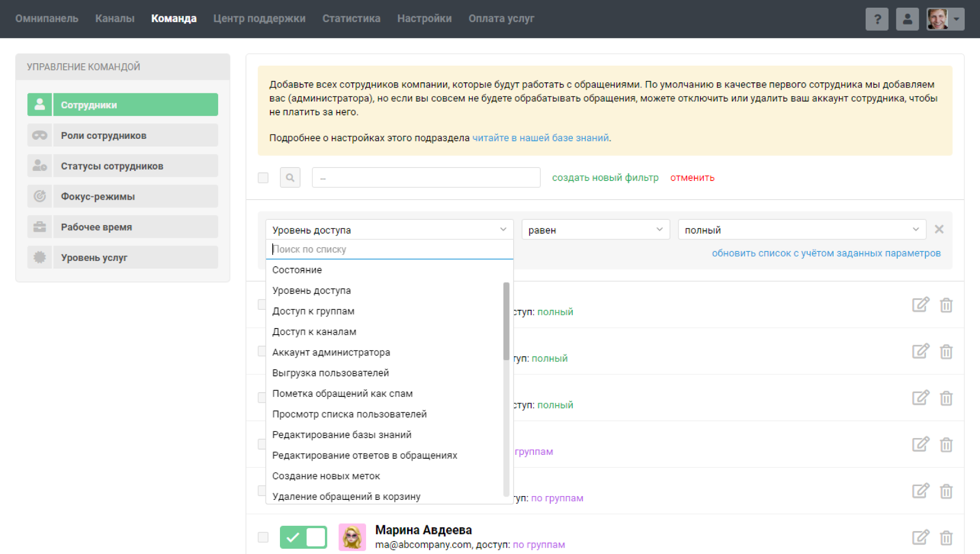980x554 pixels.
Task: Click edit icon for Марина Авдеева
Action: (x=920, y=537)
